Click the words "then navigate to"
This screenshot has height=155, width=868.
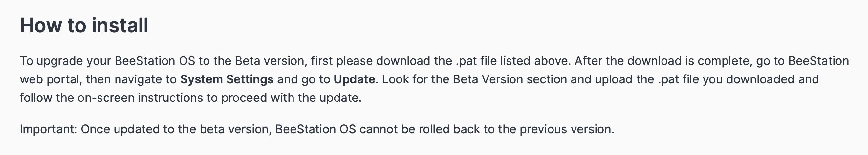(131, 79)
